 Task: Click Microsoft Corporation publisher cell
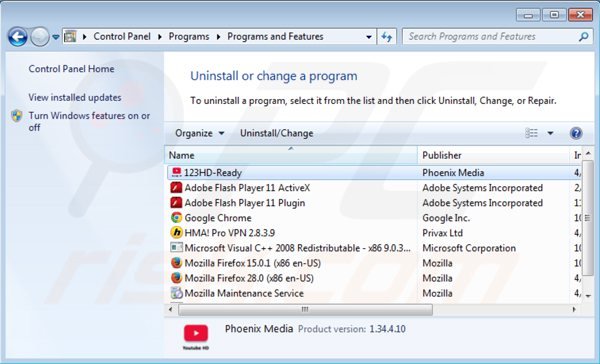[469, 248]
